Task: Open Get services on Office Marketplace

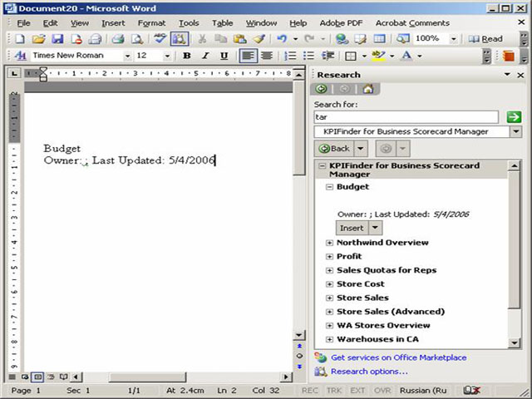Action: (399, 357)
